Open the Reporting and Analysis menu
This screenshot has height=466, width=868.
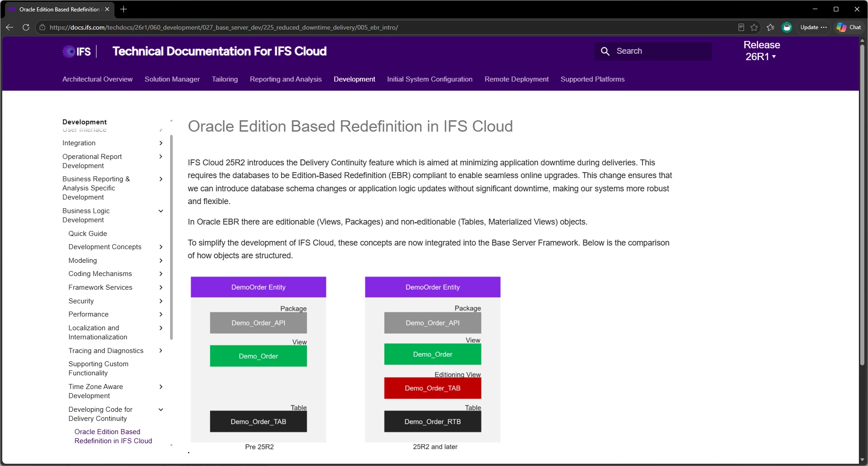286,79
